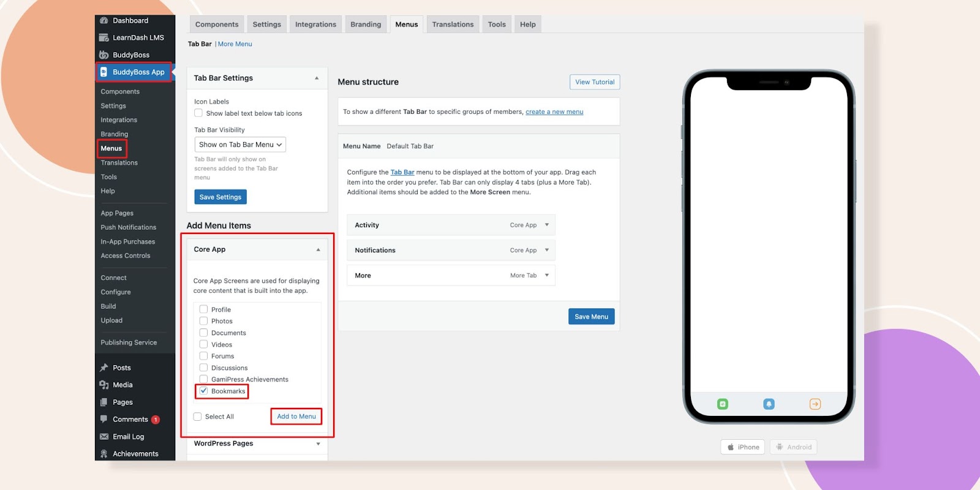Viewport: 980px width, 490px height.
Task: Switch to the Integrations tab
Action: tap(315, 24)
